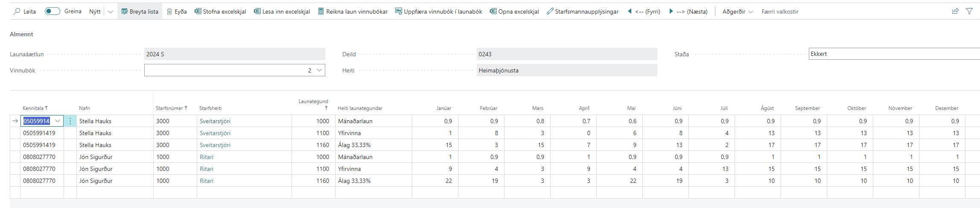The width and height of the screenshot is (980, 208).
Task: Open the Vinnubók dropdown
Action: point(319,70)
